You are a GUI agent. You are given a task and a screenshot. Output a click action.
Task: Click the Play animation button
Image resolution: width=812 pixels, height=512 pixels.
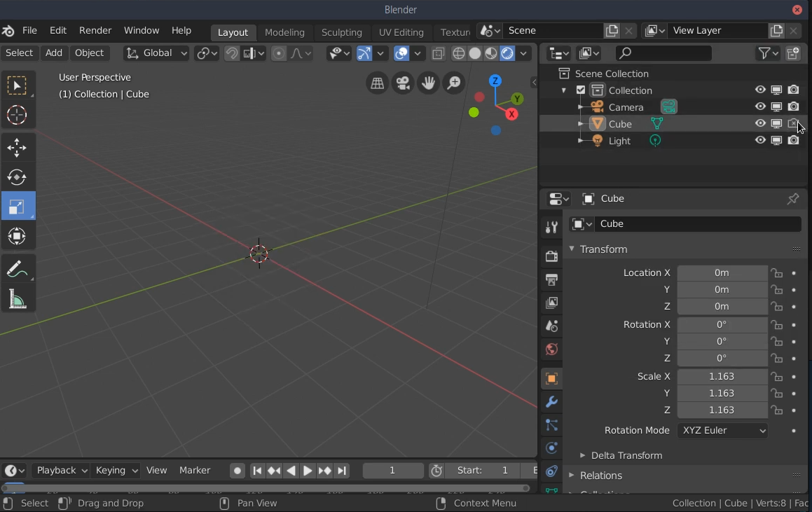(307, 471)
